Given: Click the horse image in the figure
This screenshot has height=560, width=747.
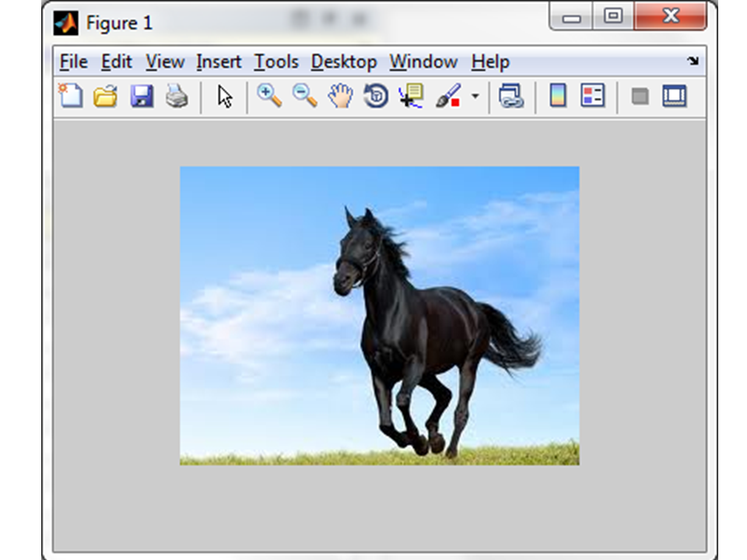Looking at the screenshot, I should click(379, 315).
